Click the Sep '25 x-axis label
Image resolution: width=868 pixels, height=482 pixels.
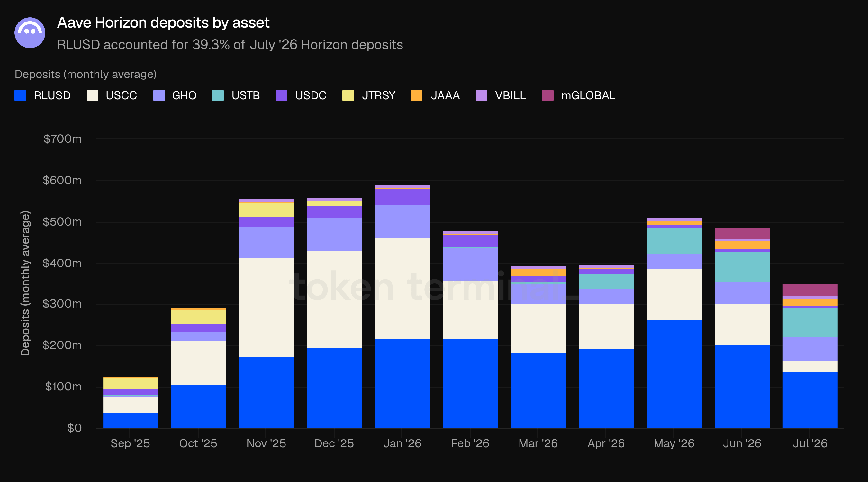[x=130, y=443]
